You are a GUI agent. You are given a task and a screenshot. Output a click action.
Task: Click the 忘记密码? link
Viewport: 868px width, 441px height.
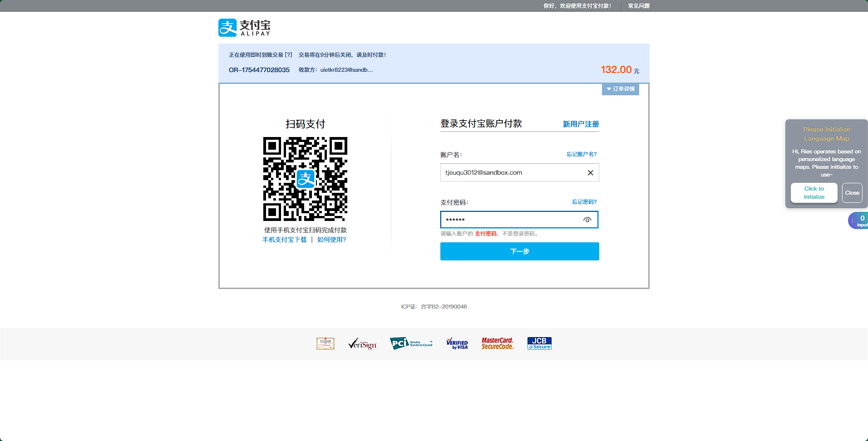coord(584,202)
